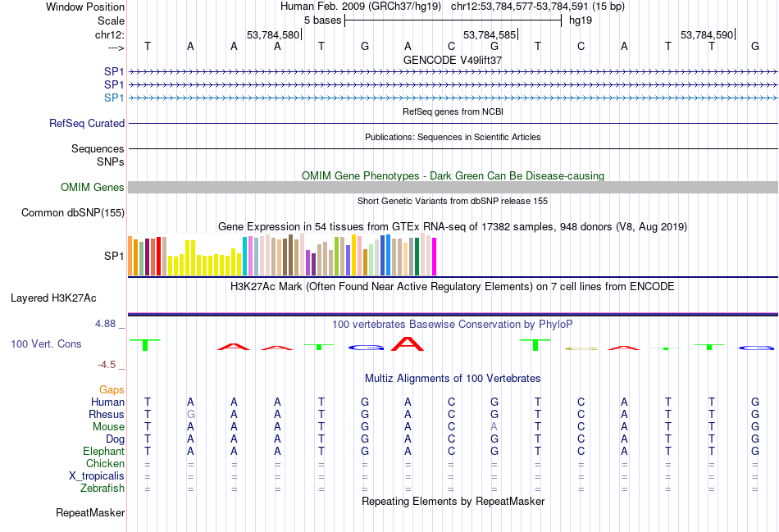This screenshot has width=779, height=532.
Task: Select the Zebrafish alignment row label
Action: [102, 489]
